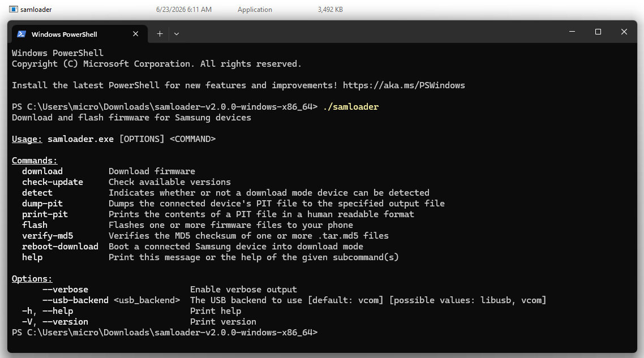Viewport: 644px width, 358px height.
Task: Click the '[possible values: libusb, vcom]' text
Action: [x=468, y=300]
